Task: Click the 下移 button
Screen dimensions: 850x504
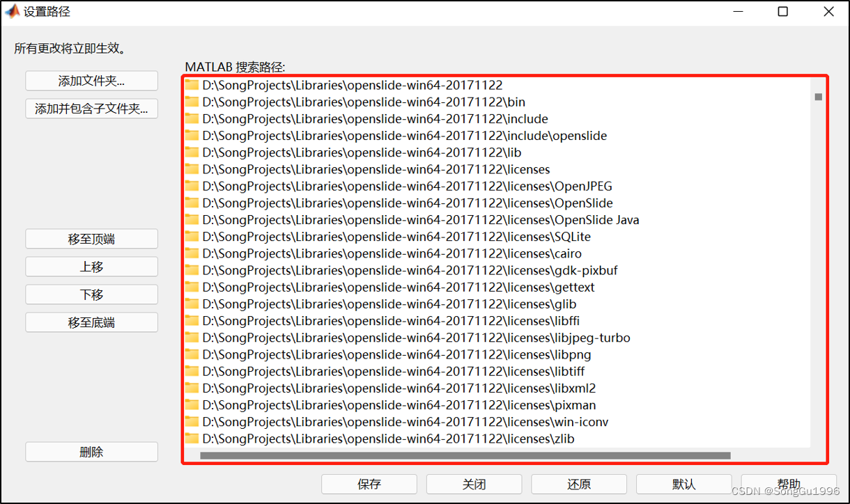Action: (92, 294)
